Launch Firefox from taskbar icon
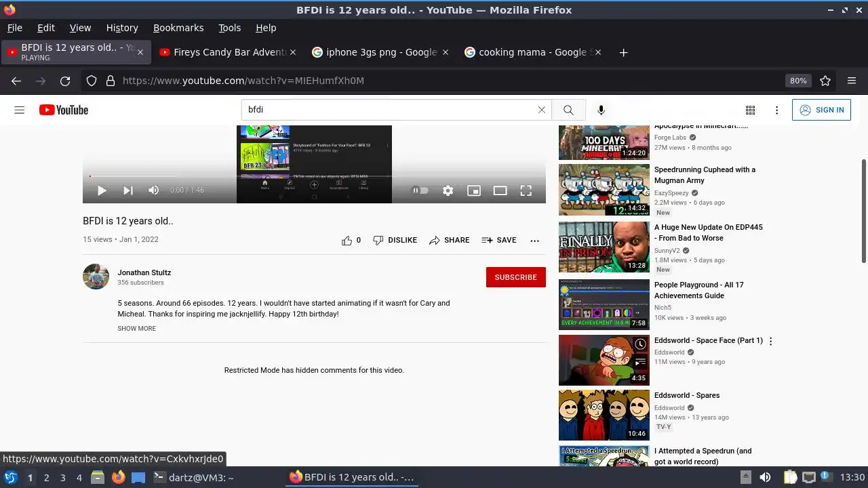 [118, 477]
